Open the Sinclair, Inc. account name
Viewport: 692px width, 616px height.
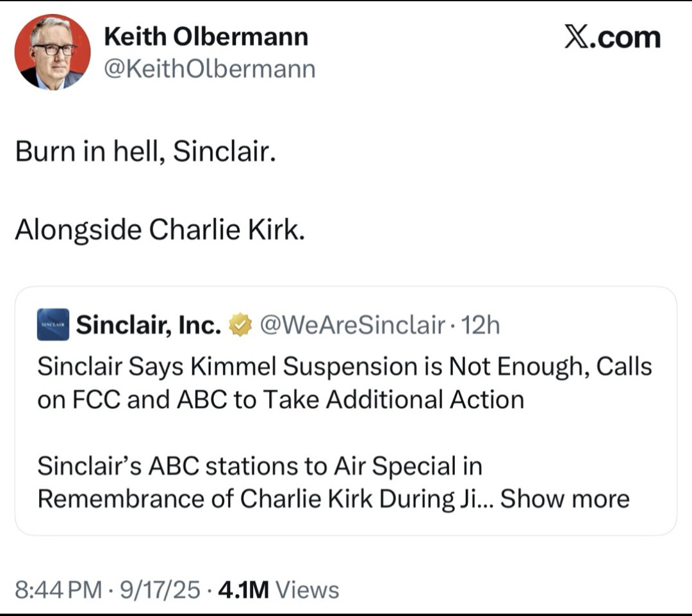[149, 326]
